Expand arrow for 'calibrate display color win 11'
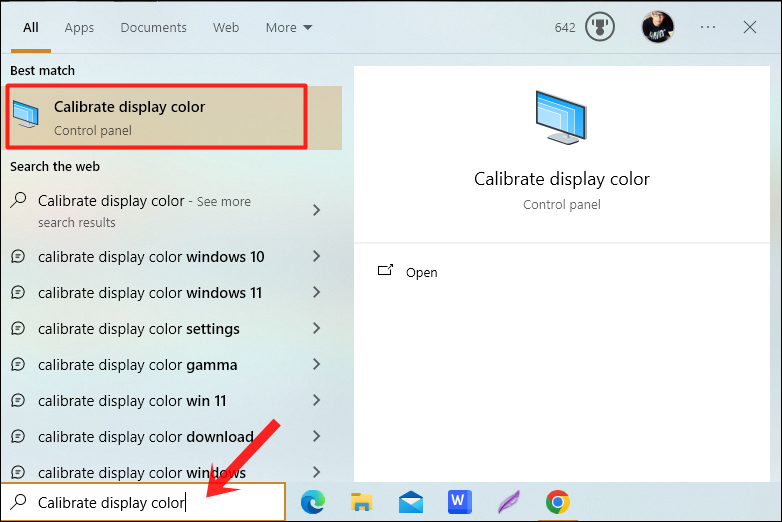The height and width of the screenshot is (522, 782). [x=316, y=400]
